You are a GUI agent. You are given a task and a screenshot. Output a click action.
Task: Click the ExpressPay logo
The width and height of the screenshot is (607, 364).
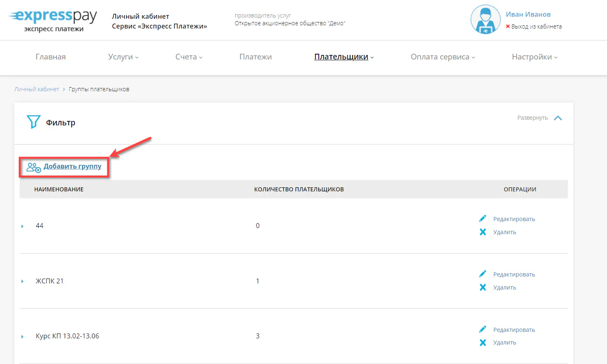[53, 20]
